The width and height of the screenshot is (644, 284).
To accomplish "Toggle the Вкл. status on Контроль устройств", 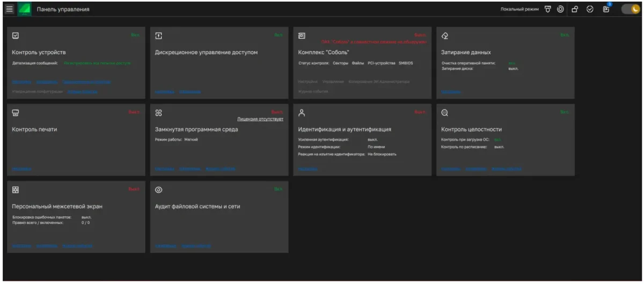I will pos(135,35).
